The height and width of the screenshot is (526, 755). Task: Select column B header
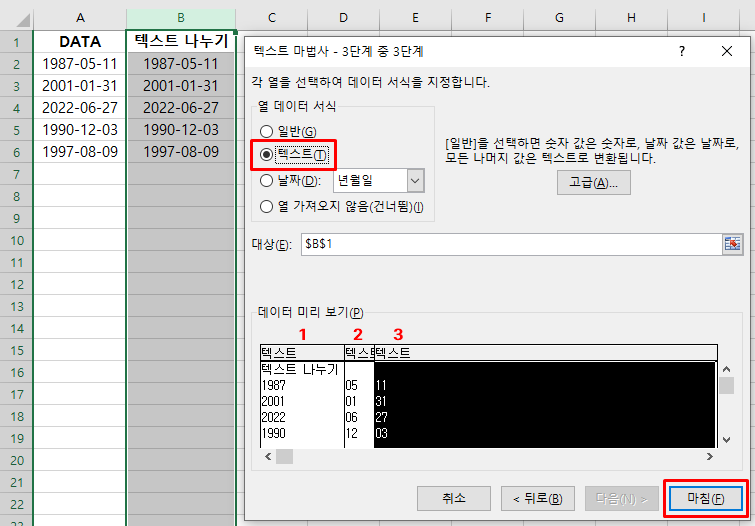point(181,18)
